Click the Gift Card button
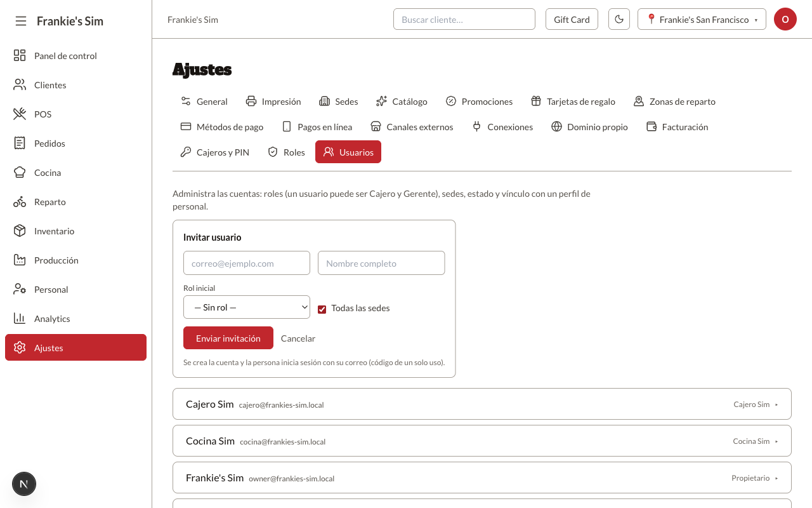Viewport: 812px width, 508px height. (x=572, y=19)
